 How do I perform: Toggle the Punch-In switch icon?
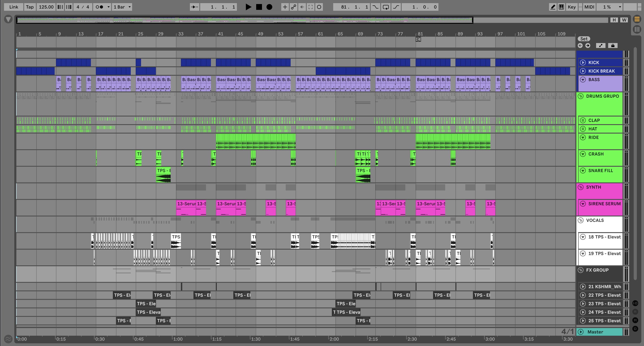pyautogui.click(x=376, y=7)
